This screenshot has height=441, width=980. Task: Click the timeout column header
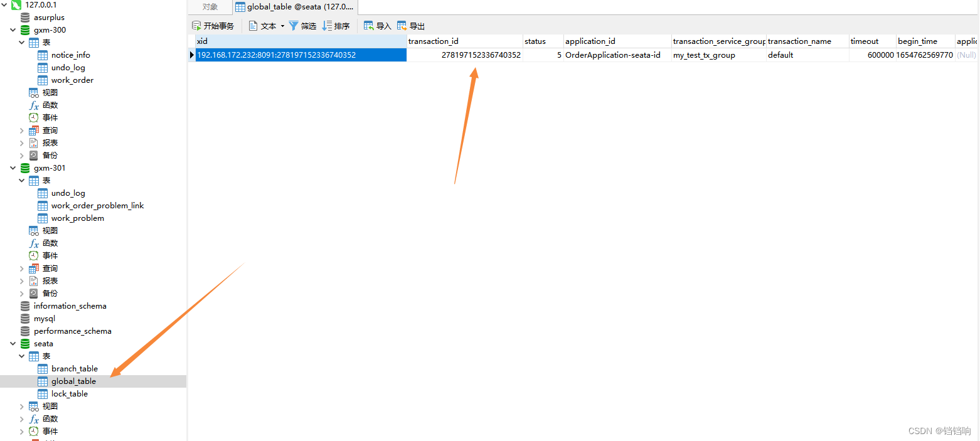click(x=873, y=41)
